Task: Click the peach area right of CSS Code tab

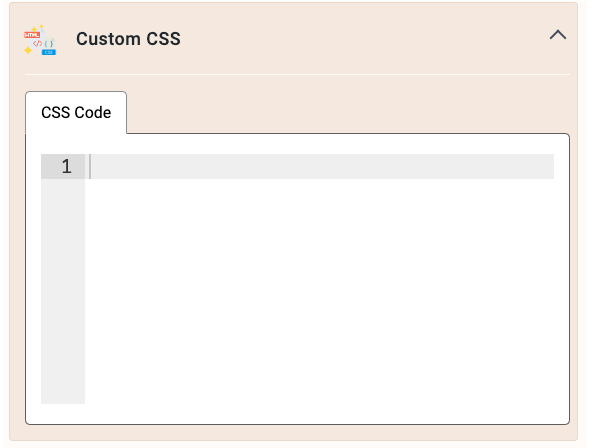Action: 348,112
